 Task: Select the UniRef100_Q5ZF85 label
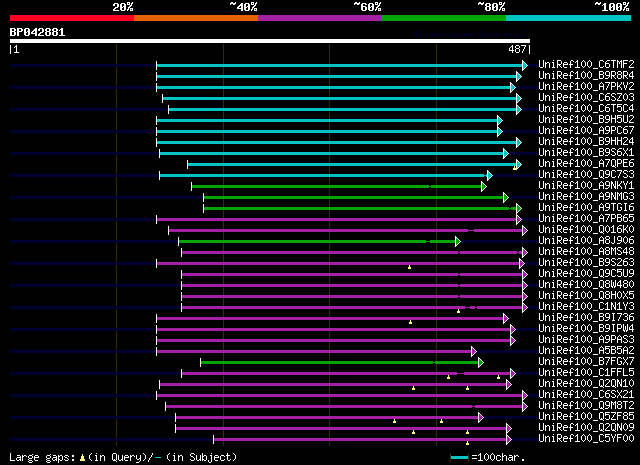click(x=586, y=417)
